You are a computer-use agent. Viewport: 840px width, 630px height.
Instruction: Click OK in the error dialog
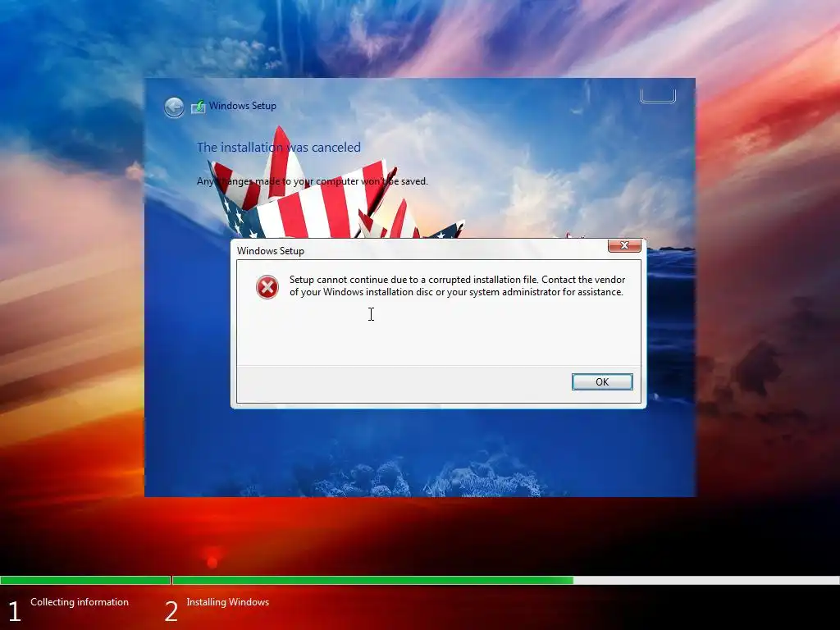click(602, 382)
